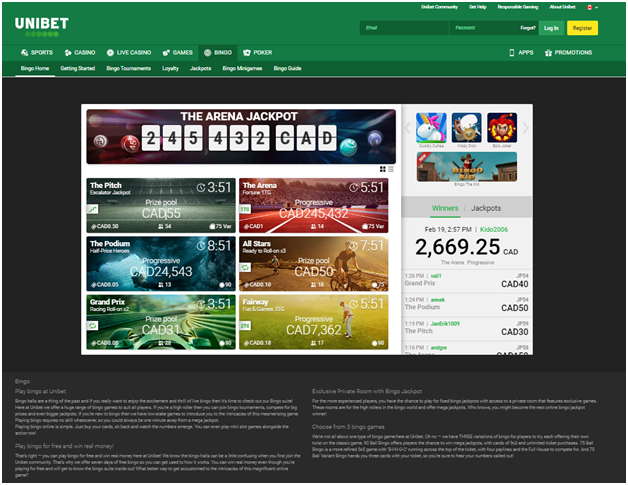
Task: Open the country flag language dropdown
Action: pyautogui.click(x=592, y=7)
